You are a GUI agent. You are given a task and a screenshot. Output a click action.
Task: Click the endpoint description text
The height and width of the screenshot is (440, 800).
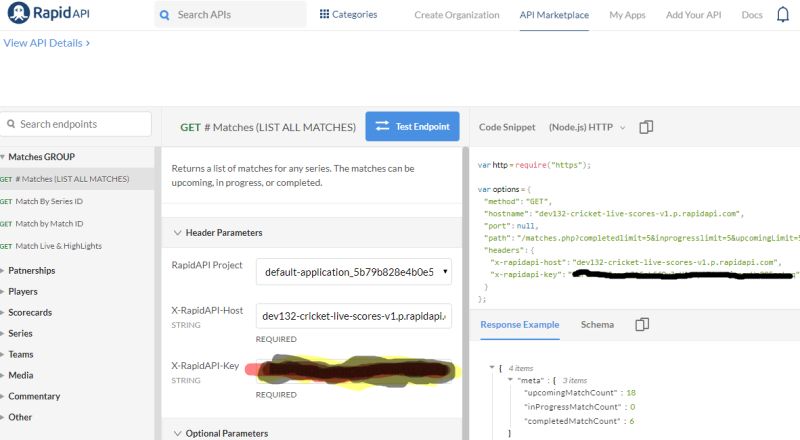coord(293,176)
